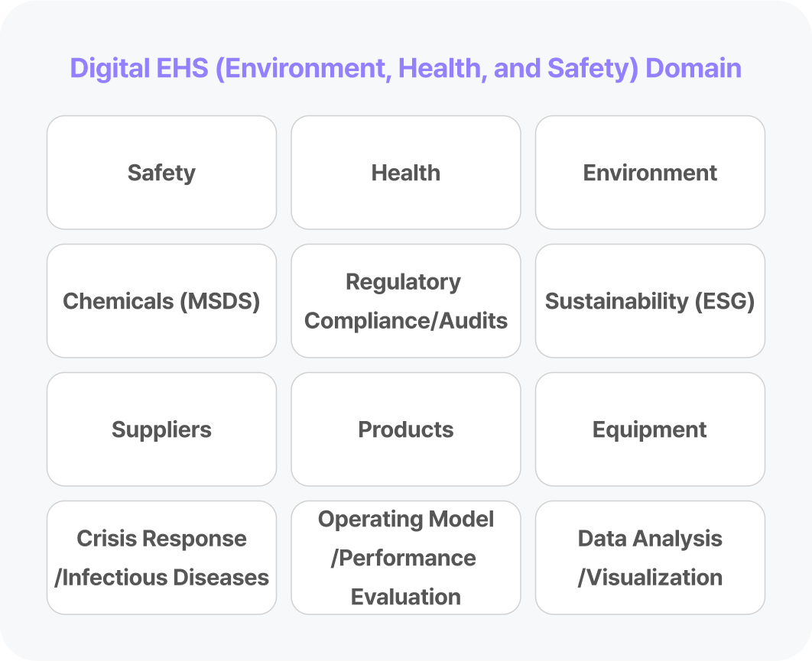Open the Environment domain card
The height and width of the screenshot is (661, 812).
(x=650, y=173)
